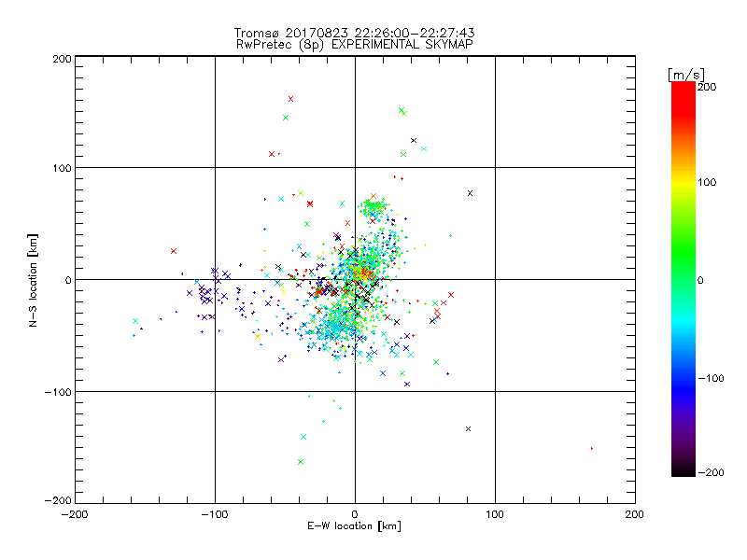Click the topmost red X marker near N-S 160 km

tap(291, 99)
